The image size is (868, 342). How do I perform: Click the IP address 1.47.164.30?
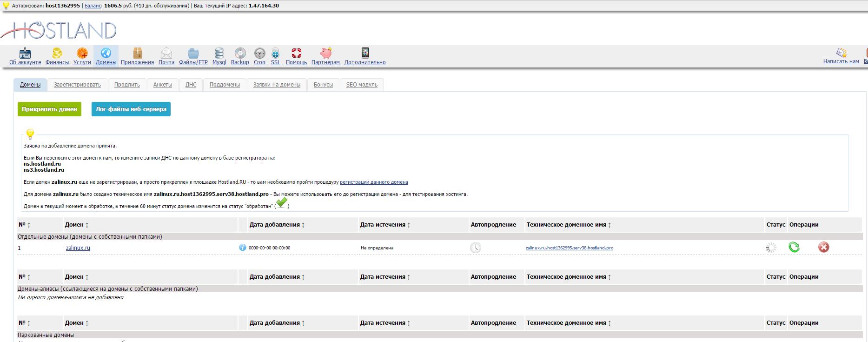tap(264, 6)
